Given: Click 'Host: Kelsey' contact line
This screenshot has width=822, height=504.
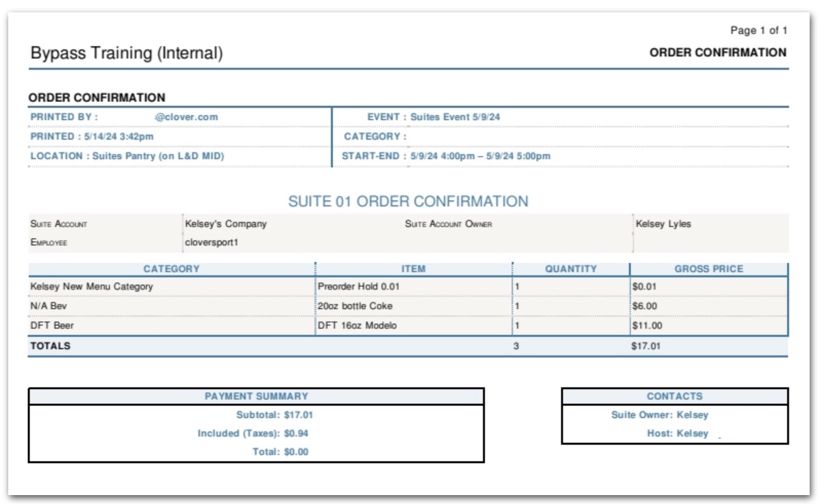Looking at the screenshot, I should click(x=677, y=433).
